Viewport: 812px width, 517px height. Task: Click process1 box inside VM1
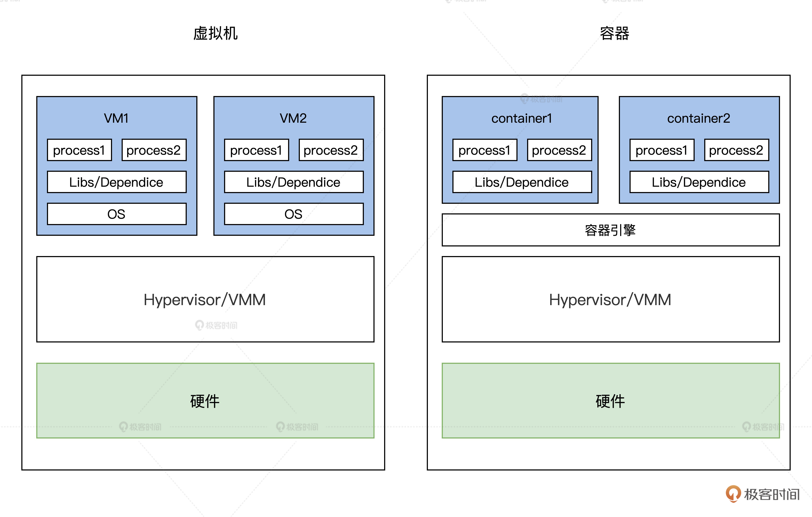tap(79, 150)
